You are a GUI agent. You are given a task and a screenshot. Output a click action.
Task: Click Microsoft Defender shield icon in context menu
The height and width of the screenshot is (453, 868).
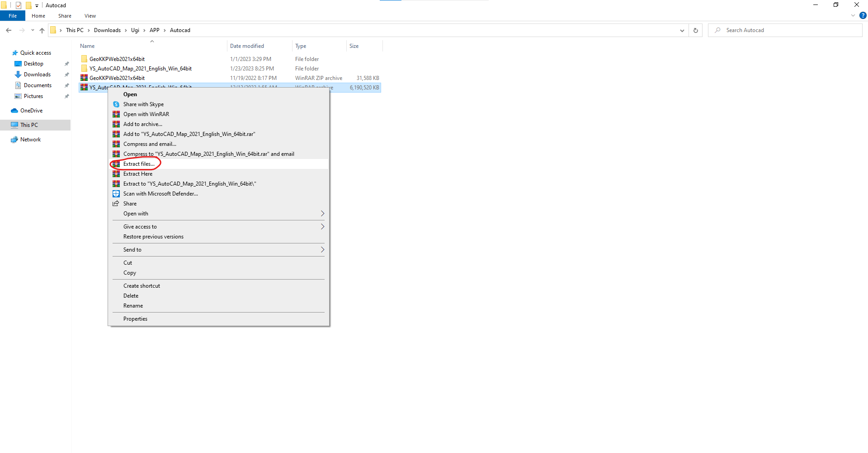[116, 194]
